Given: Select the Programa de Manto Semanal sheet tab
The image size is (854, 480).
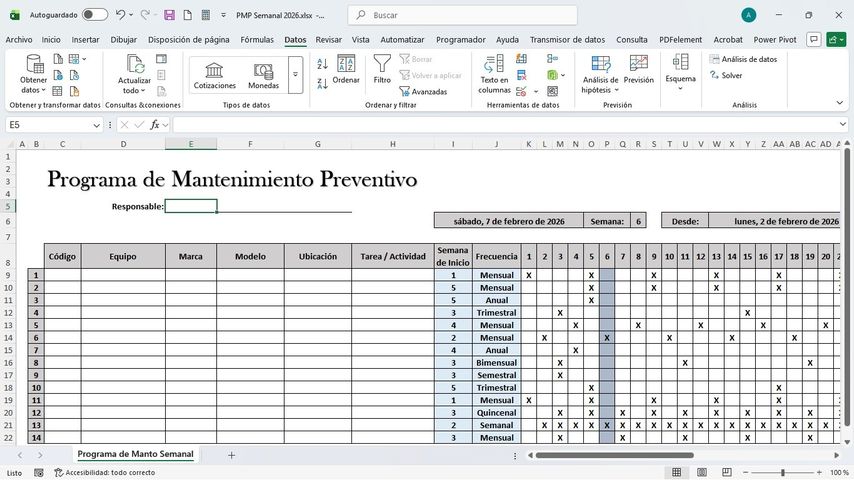Looking at the screenshot, I should 135,454.
